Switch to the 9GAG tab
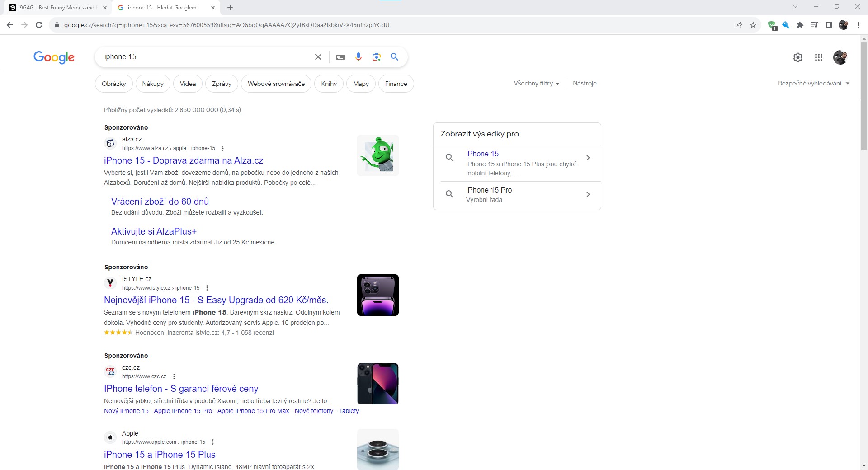868x470 pixels. click(x=57, y=8)
